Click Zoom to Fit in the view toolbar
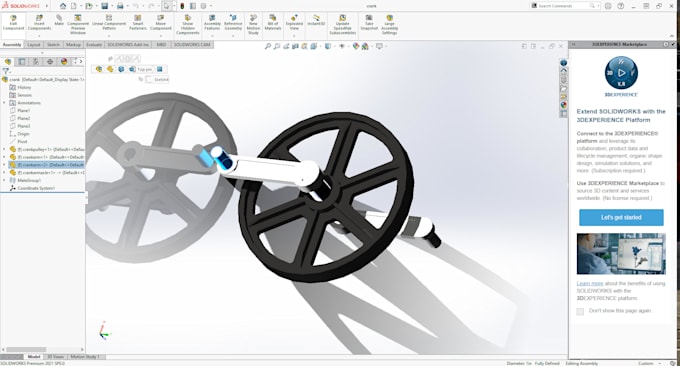The width and height of the screenshot is (680, 366). pos(268,46)
